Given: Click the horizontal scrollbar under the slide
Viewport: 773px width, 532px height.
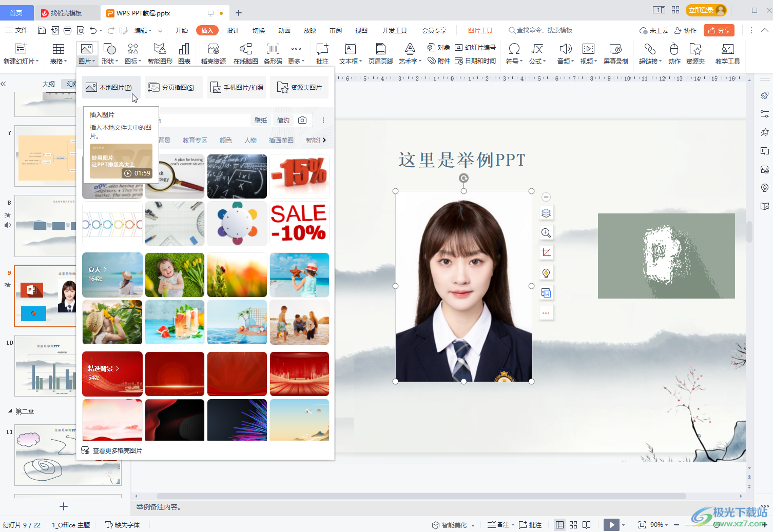Looking at the screenshot, I should click(421, 496).
